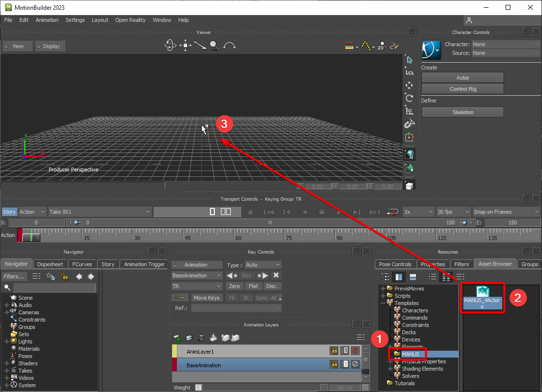
Task: Click the Control Rig button
Action: click(462, 89)
